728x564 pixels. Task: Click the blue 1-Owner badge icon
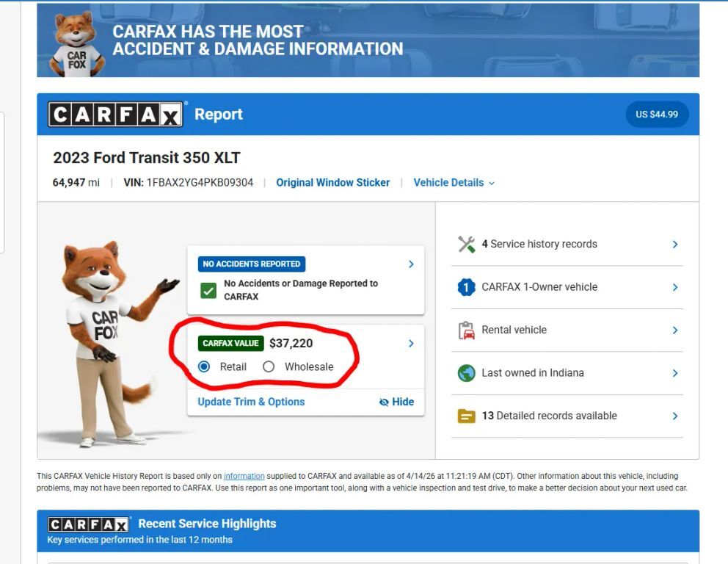click(466, 287)
